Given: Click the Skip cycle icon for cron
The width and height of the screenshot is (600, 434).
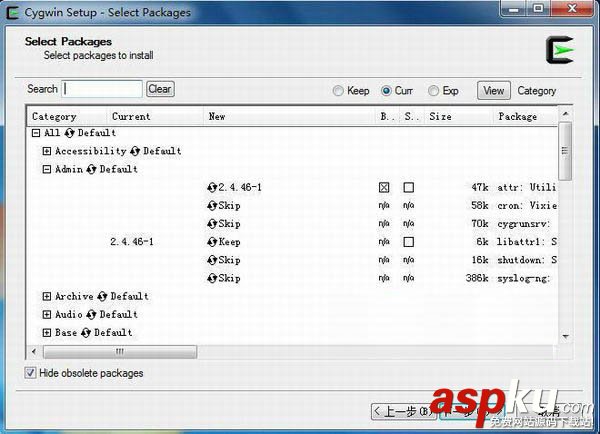Looking at the screenshot, I should pyautogui.click(x=212, y=206).
